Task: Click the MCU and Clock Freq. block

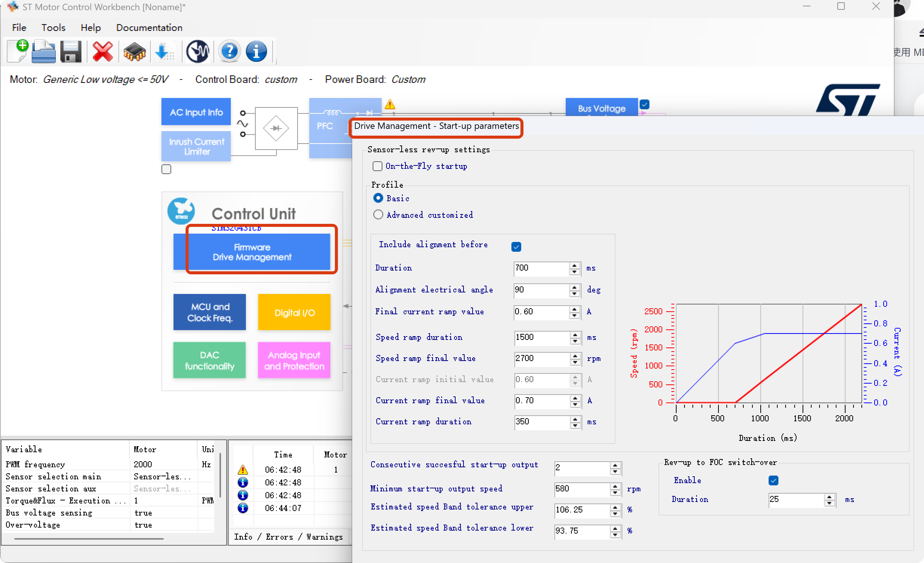Action: tap(210, 312)
